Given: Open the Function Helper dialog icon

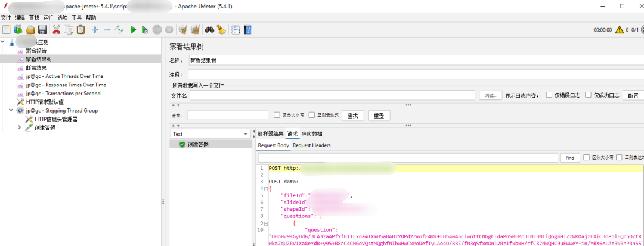Looking at the screenshot, I should pyautogui.click(x=236, y=30).
